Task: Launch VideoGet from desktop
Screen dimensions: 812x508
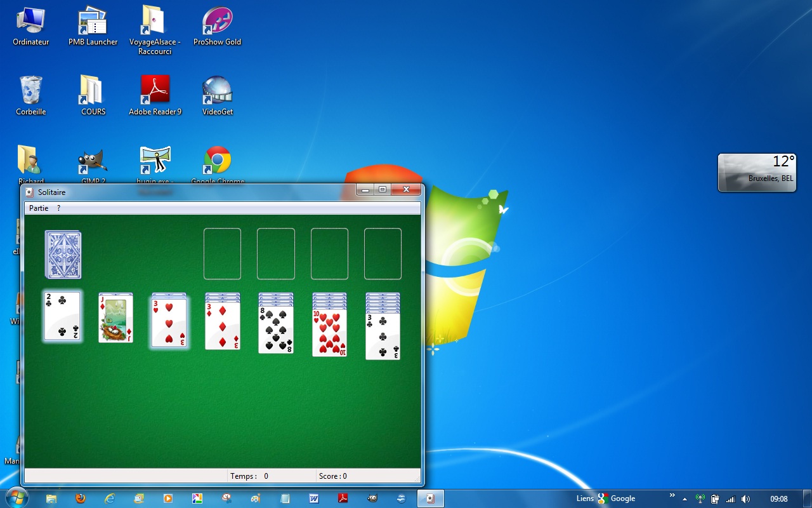Action: [217, 96]
